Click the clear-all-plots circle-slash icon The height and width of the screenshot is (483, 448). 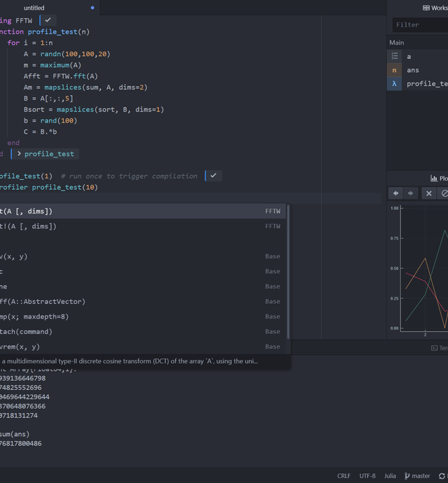pyautogui.click(x=444, y=193)
